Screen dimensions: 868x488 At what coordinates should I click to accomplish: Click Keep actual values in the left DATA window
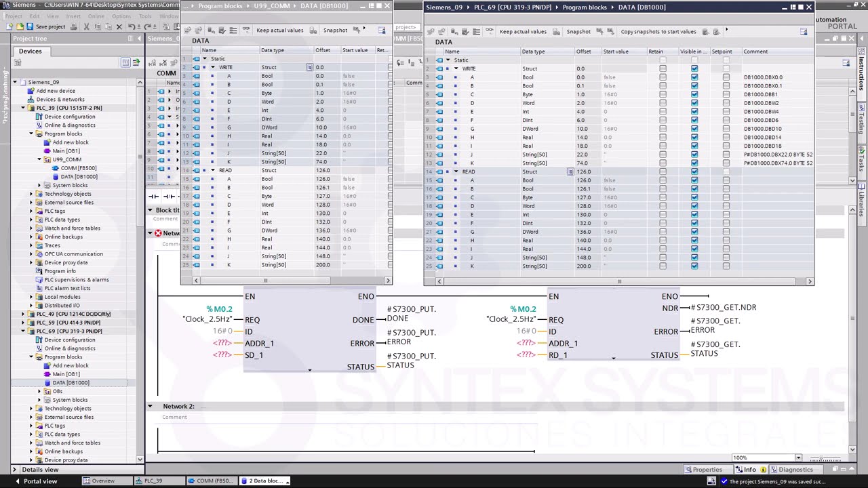point(279,30)
